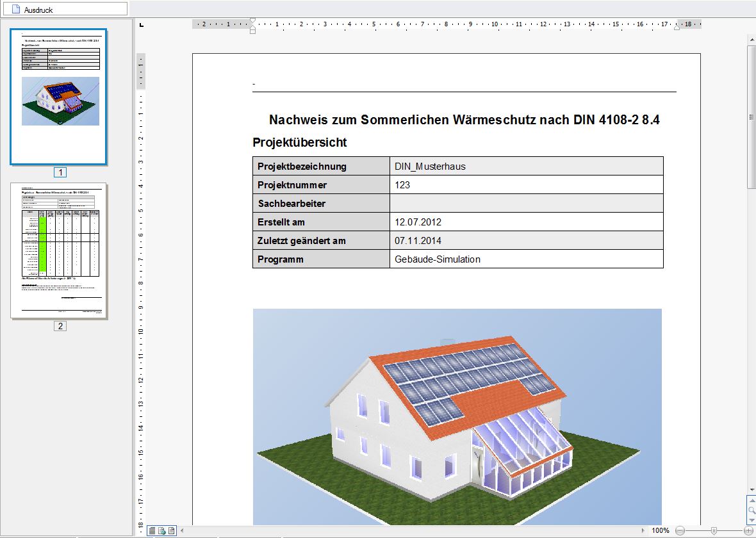
Task: Click the zoom slider handle
Action: (x=714, y=531)
